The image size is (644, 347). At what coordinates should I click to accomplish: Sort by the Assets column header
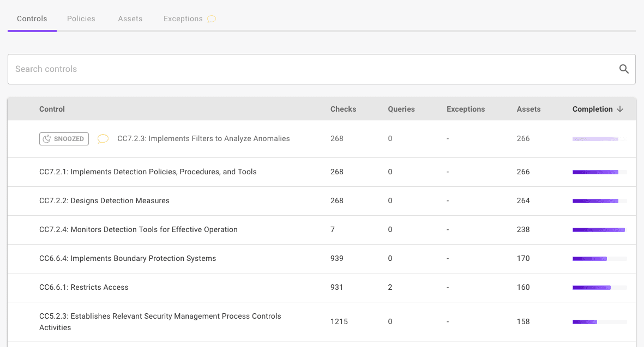coord(528,109)
